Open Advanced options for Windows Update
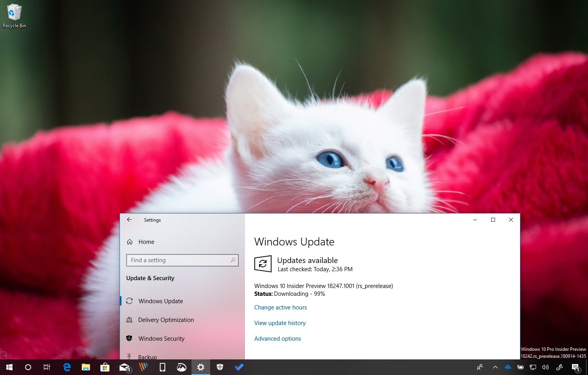The width and height of the screenshot is (588, 375). pyautogui.click(x=277, y=338)
